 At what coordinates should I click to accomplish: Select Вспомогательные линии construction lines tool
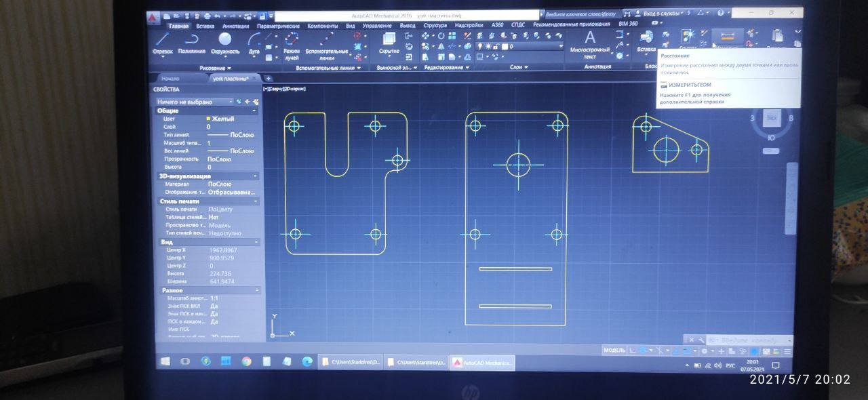click(x=327, y=46)
